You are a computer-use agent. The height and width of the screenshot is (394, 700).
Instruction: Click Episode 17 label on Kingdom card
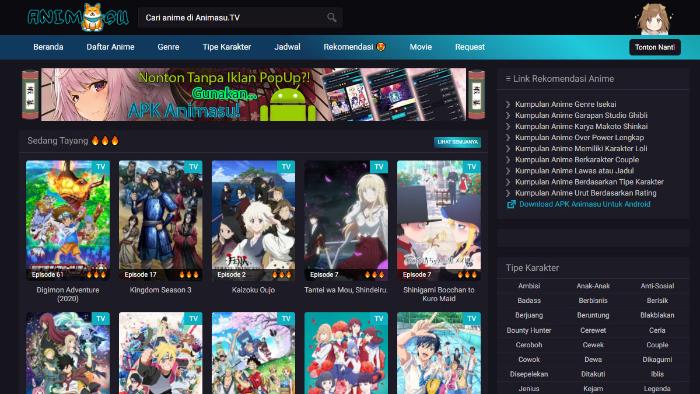(140, 274)
